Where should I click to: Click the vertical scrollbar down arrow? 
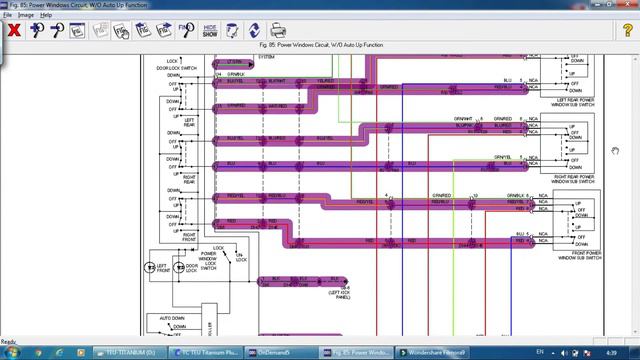(x=634, y=333)
